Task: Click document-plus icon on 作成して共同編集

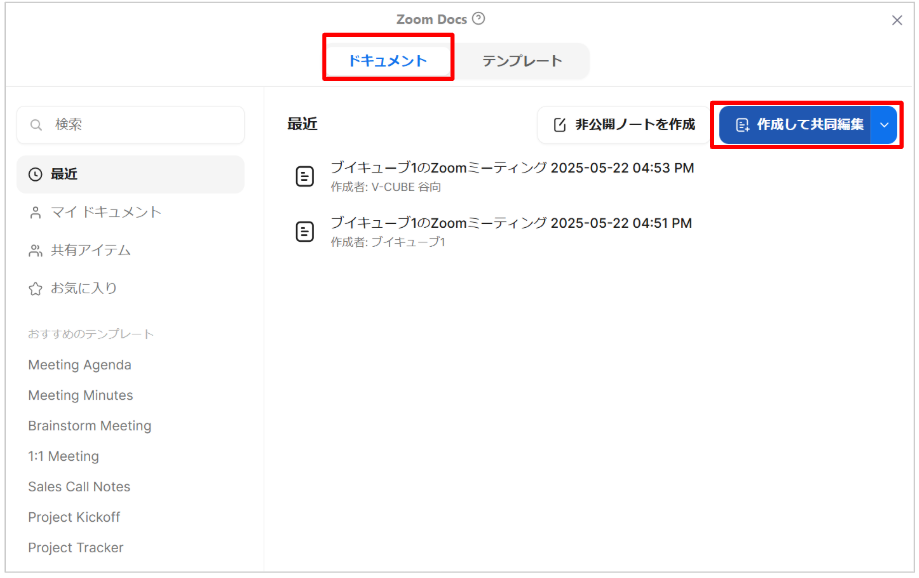Action: (x=742, y=125)
